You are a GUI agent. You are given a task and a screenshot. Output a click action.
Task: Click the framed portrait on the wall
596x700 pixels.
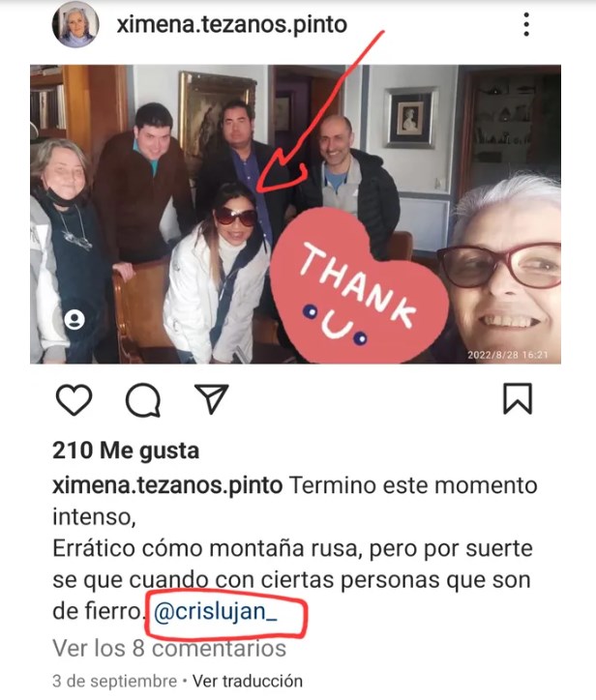pyautogui.click(x=410, y=118)
